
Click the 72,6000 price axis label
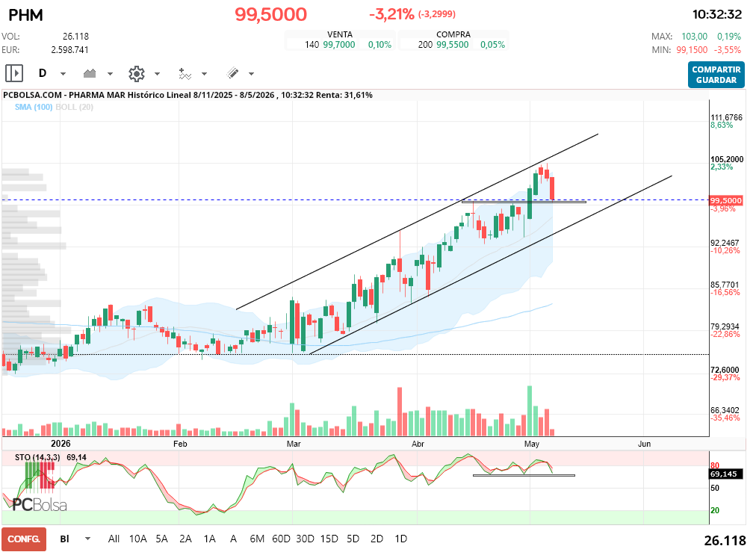[x=725, y=370]
